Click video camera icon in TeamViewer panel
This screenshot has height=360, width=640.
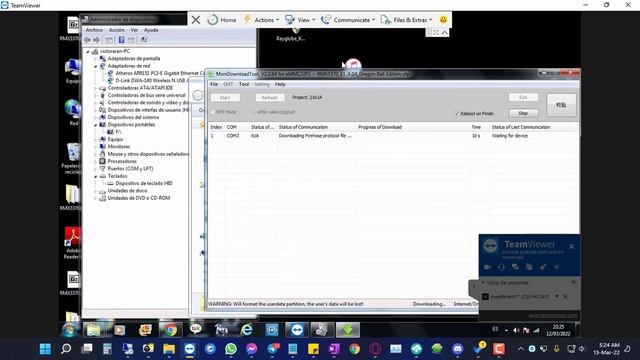click(487, 267)
